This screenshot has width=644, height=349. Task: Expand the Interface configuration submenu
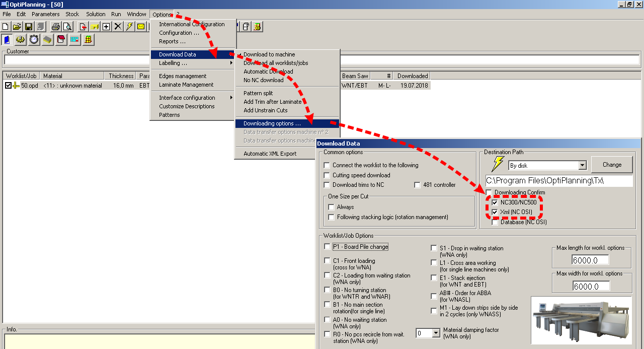tap(193, 98)
